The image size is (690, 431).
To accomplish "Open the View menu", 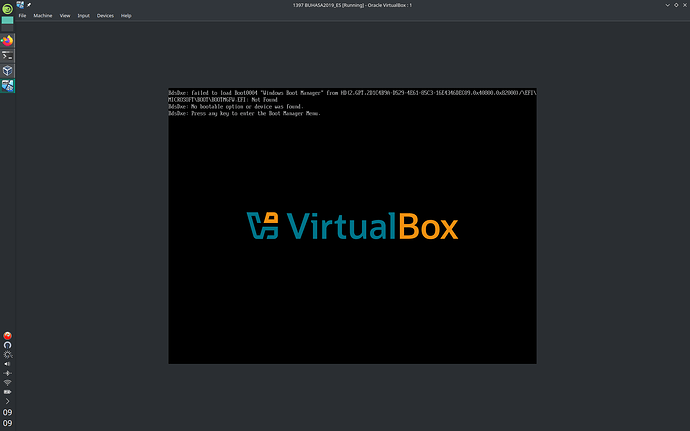I will (x=65, y=15).
